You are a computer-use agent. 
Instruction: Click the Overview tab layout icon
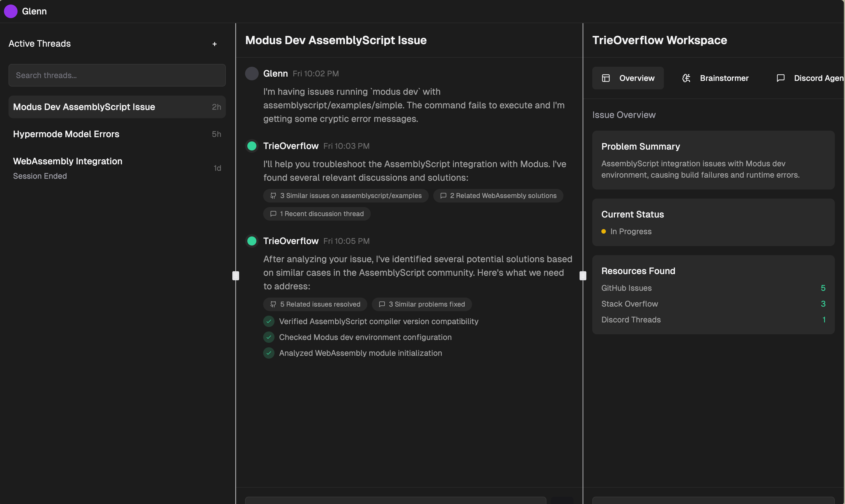click(606, 78)
